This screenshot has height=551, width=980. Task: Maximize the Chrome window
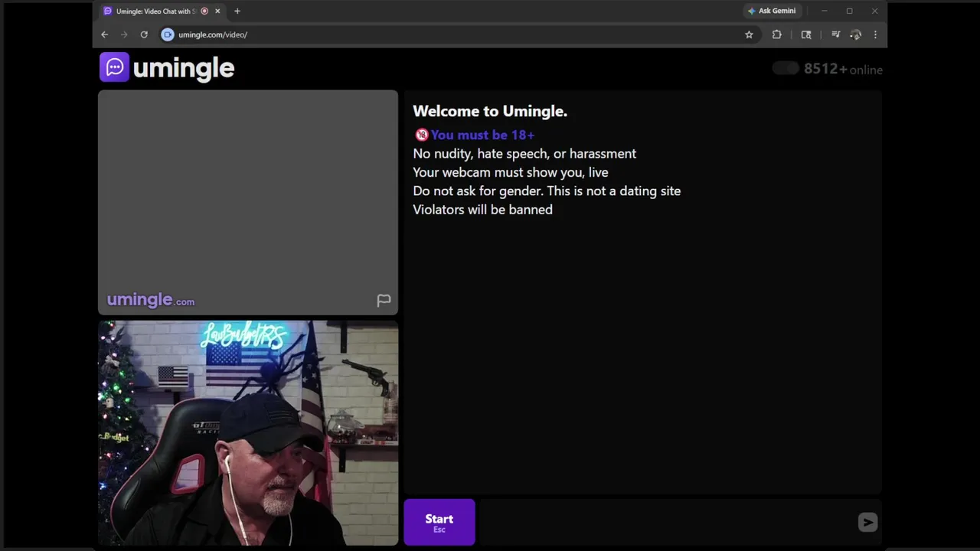pos(849,11)
